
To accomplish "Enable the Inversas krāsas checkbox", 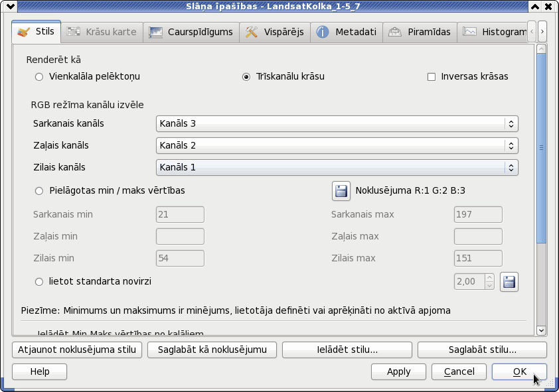I will (467, 76).
